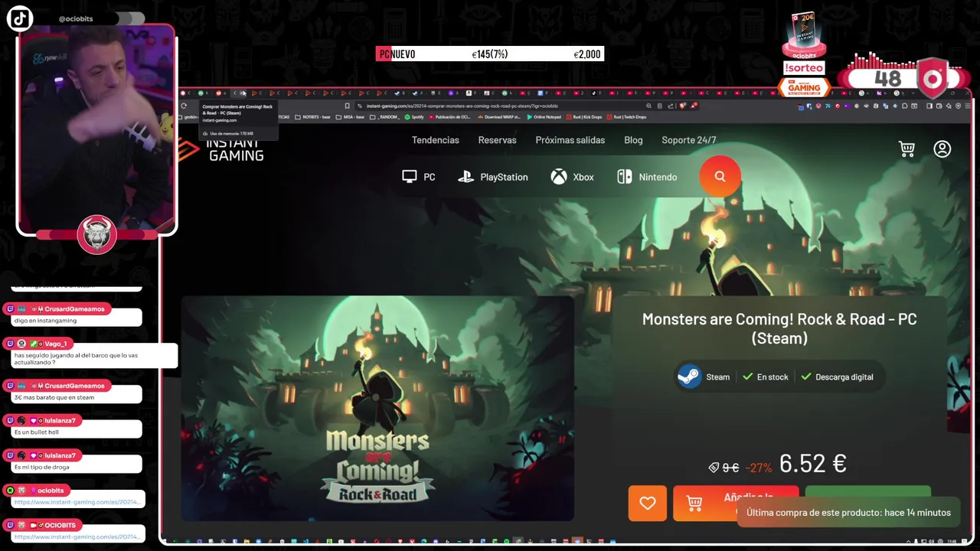Click the zoom magnifier icon in address bar

[649, 106]
